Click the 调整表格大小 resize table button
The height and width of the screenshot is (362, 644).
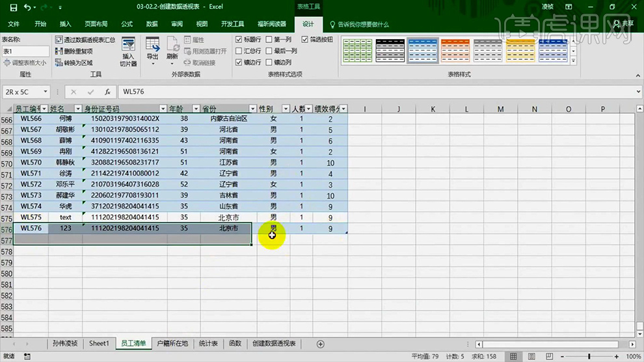point(25,63)
